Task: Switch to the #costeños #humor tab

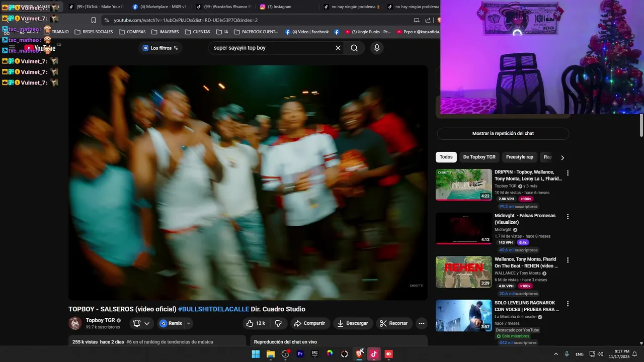Action: (223, 7)
